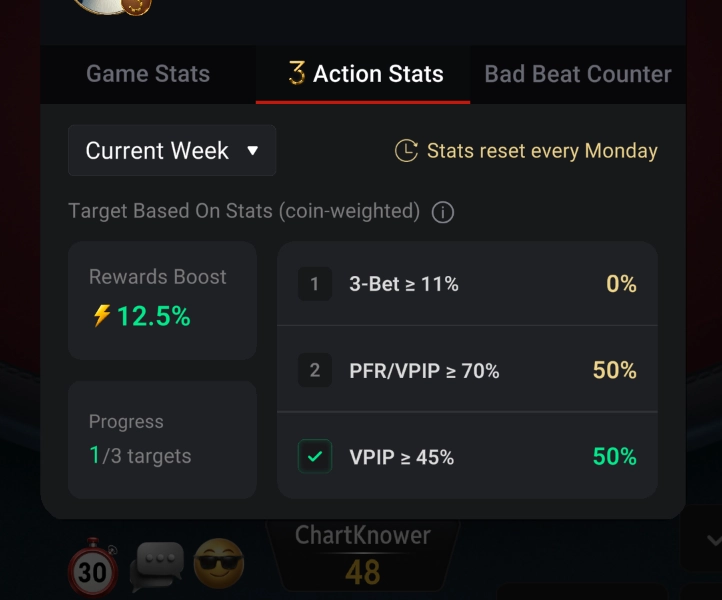This screenshot has width=722, height=600.
Task: Tap the avatar coin badge at top
Action: coord(137,6)
